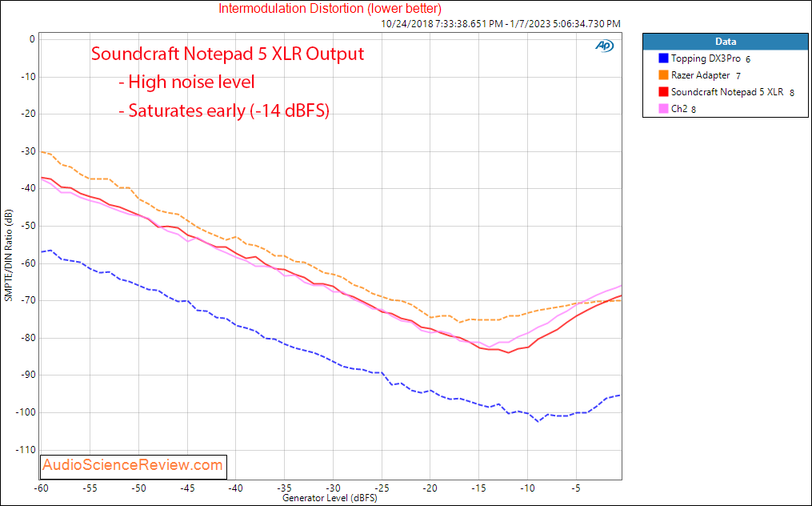The height and width of the screenshot is (506, 812).
Task: Click the '-90' tick on the y-axis
Action: coord(28,375)
